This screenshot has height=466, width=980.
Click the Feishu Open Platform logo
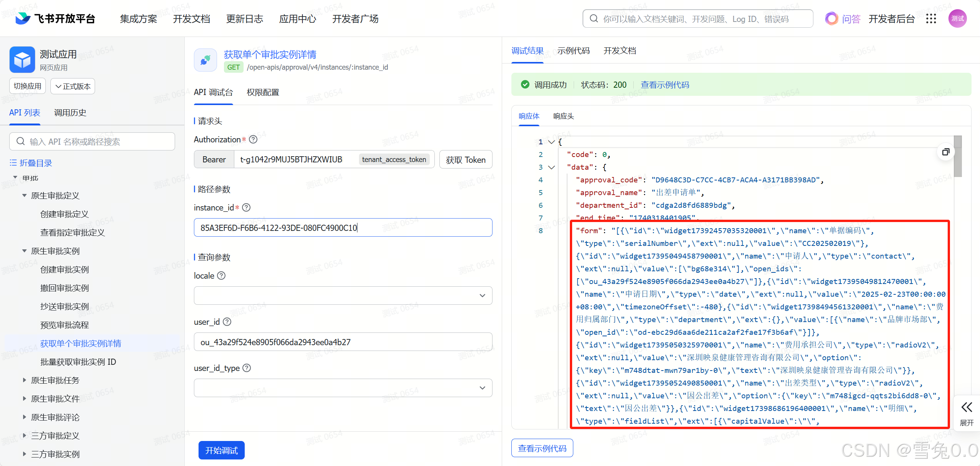[x=55, y=18]
